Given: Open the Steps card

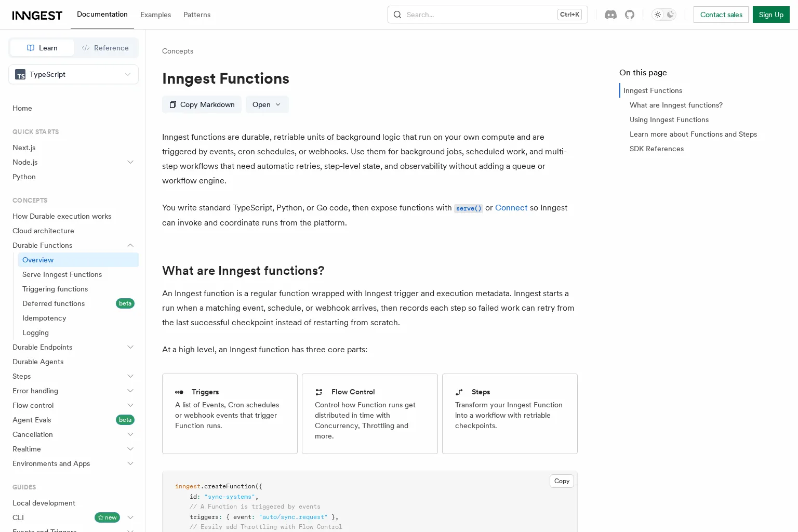Looking at the screenshot, I should coord(510,414).
